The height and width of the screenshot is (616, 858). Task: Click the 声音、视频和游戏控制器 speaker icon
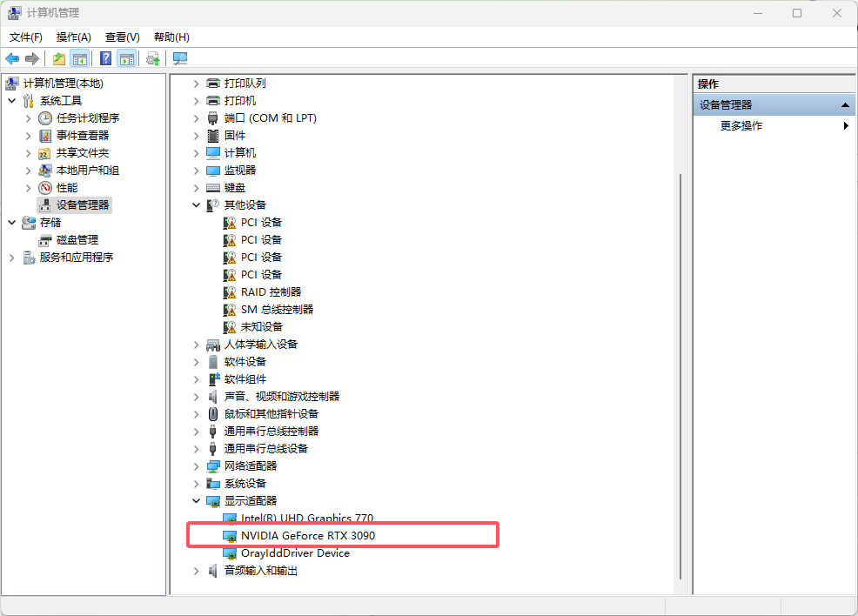coord(213,397)
